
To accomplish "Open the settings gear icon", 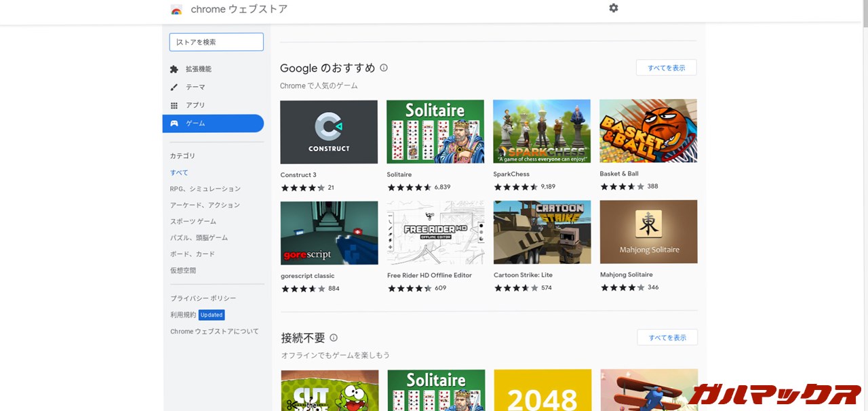I will click(614, 8).
